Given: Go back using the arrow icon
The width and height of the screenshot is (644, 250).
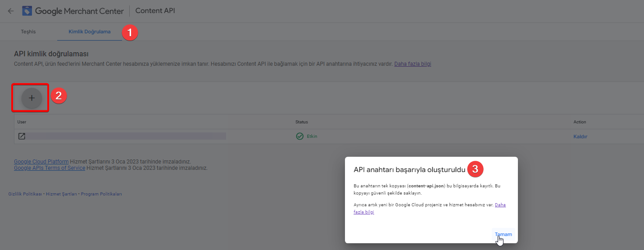Looking at the screenshot, I should [11, 11].
